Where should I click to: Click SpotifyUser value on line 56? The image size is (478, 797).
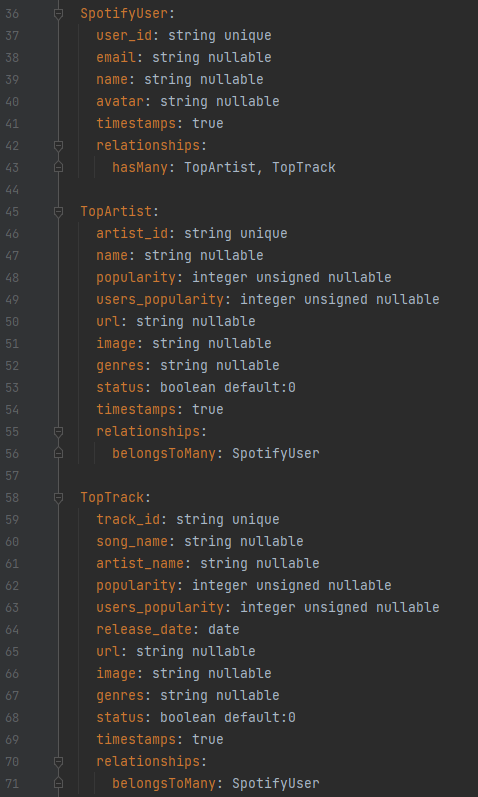pyautogui.click(x=276, y=453)
